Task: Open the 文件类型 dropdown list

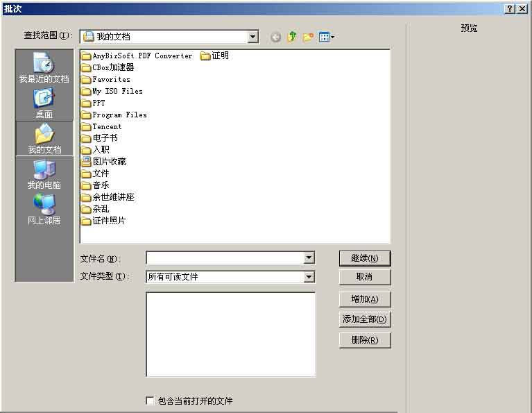Action: click(309, 277)
